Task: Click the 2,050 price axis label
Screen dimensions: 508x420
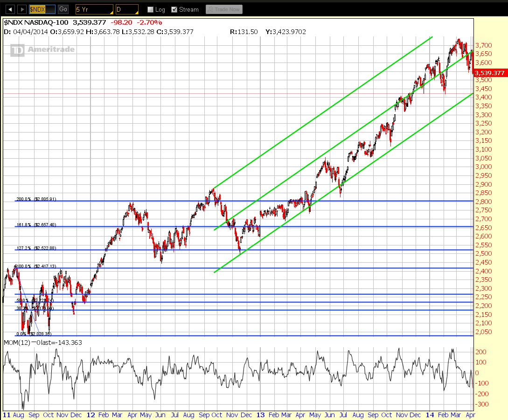Action: [483, 332]
